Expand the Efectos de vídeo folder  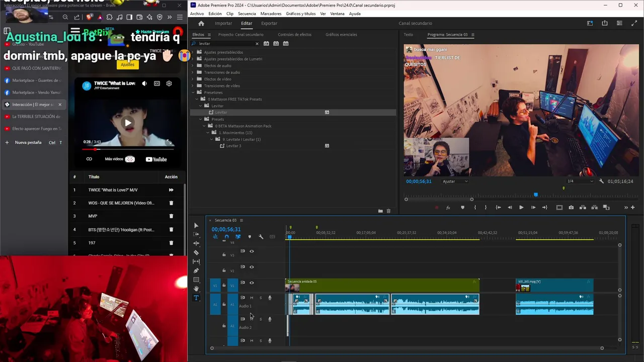click(193, 79)
